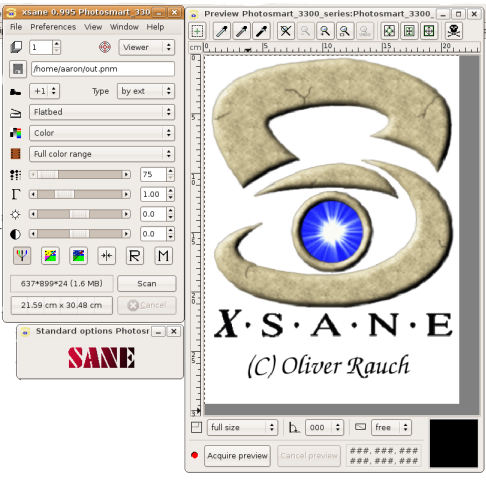Click the 21.59 cm x 30.48 cm field
Screen dimensions: 486x480
62,305
